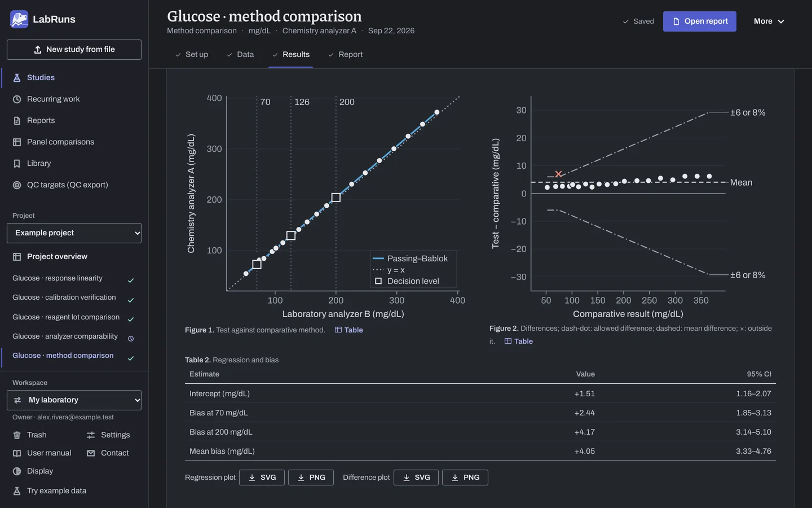This screenshot has width=812, height=508.
Task: Click the Bias at 70 mg/dL row
Action: [480, 413]
